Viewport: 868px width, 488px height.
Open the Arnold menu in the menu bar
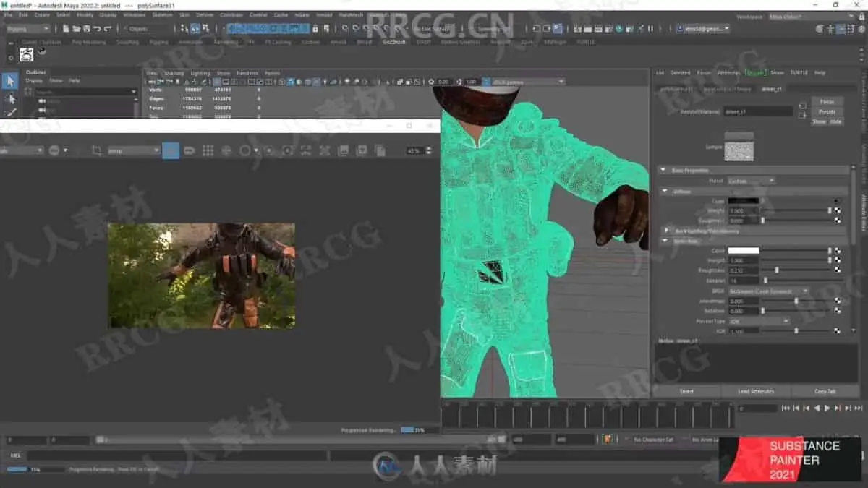coord(324,14)
